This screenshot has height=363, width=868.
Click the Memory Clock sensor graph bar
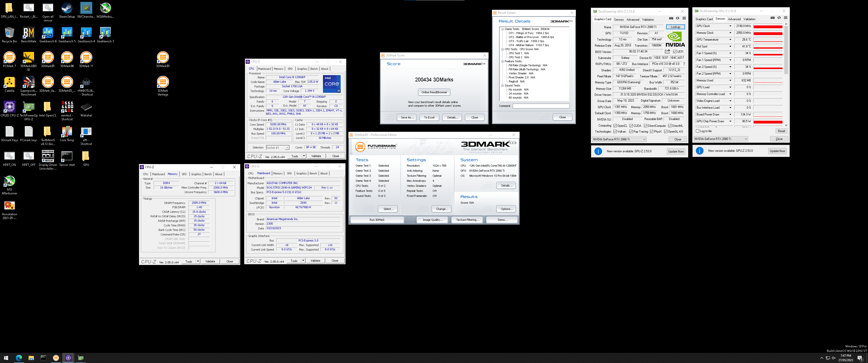[x=768, y=33]
